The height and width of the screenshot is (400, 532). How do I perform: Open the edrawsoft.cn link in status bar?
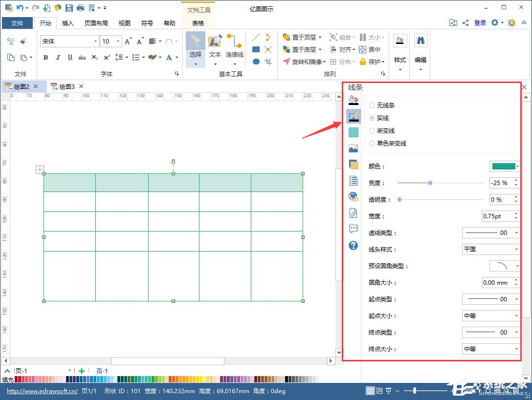click(x=42, y=391)
